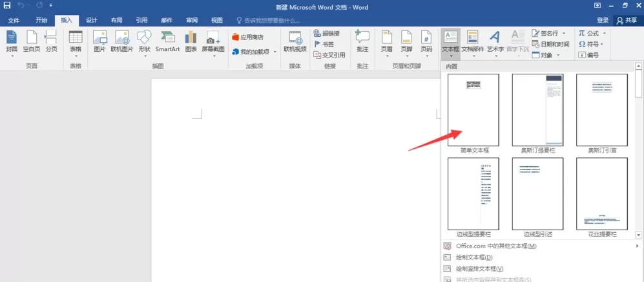644x282 pixels.
Task: Open the 页眉 header dropdown
Action: click(387, 43)
